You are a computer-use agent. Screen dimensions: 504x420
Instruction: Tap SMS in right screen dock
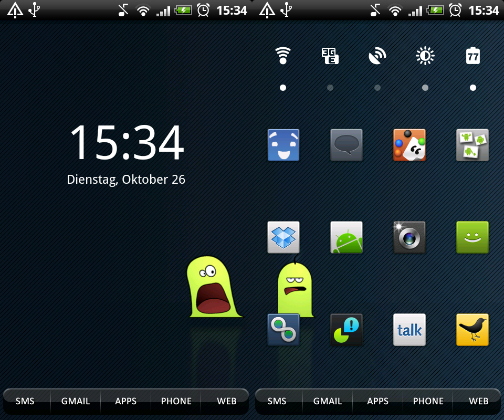coord(277,401)
